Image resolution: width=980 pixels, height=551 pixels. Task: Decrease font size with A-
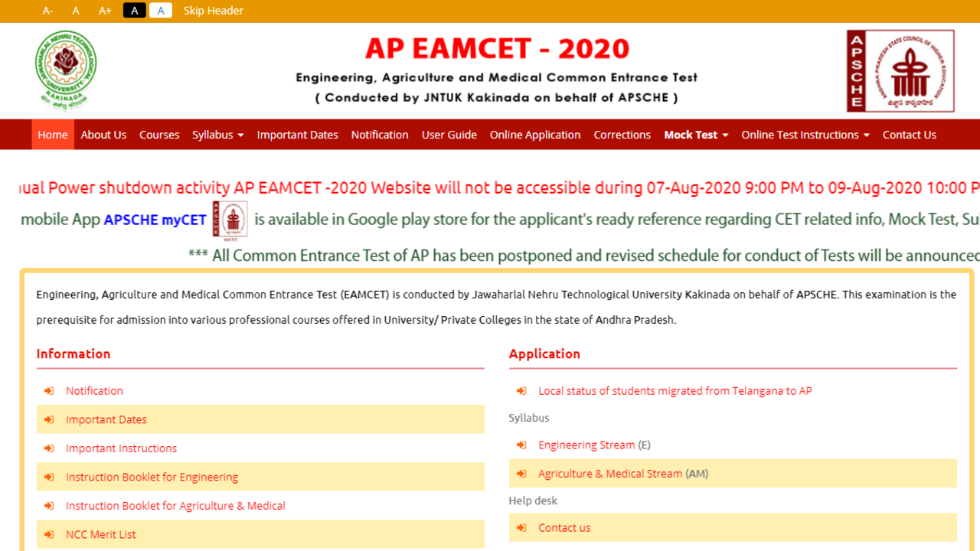(x=47, y=11)
